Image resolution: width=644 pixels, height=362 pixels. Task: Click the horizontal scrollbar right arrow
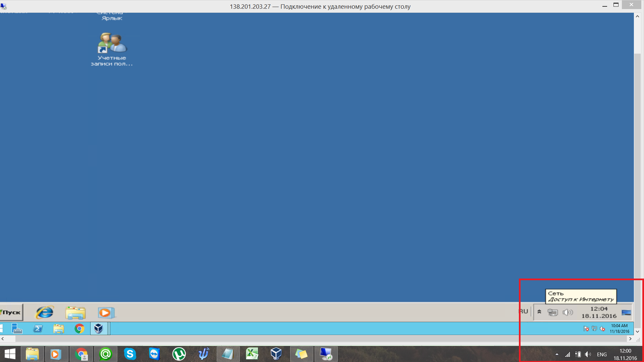(x=630, y=339)
